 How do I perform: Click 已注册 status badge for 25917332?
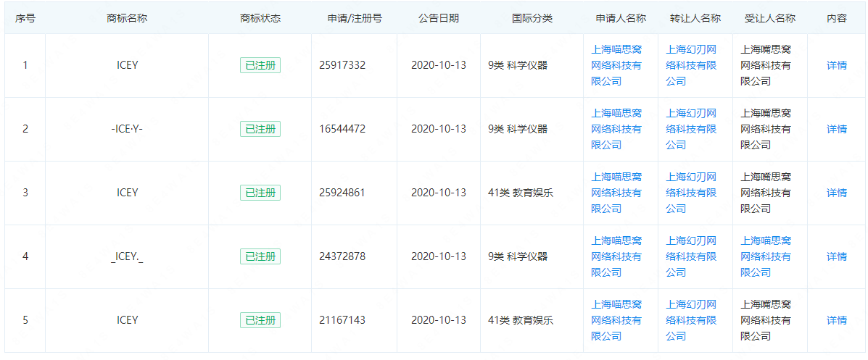coord(260,65)
